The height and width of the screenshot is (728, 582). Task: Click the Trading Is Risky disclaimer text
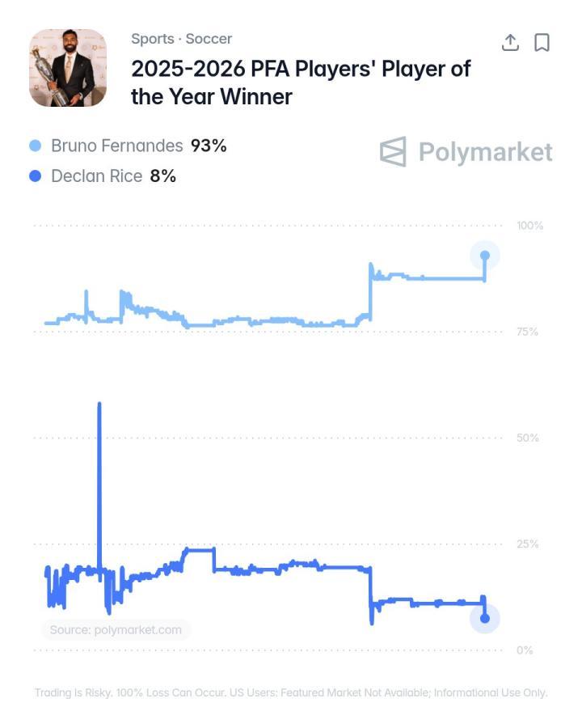pos(291,692)
